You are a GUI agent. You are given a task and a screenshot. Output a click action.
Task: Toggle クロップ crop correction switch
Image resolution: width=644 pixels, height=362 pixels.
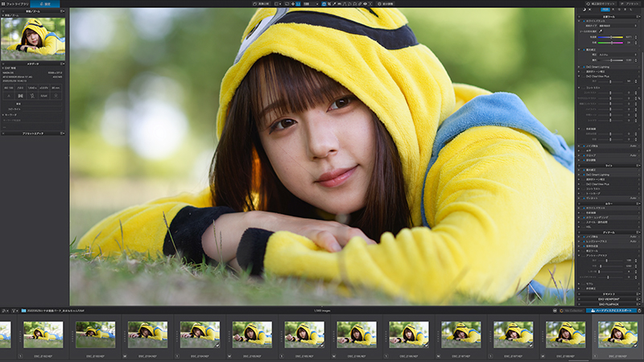[584, 155]
